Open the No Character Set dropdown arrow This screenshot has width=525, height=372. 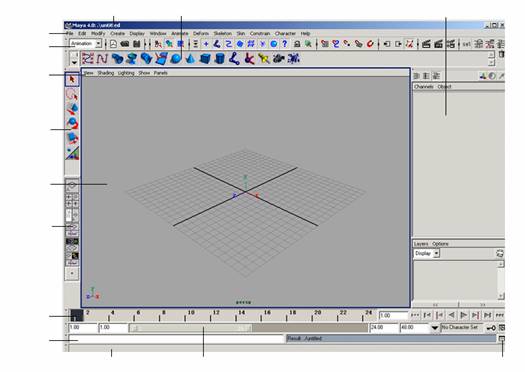[x=435, y=328]
